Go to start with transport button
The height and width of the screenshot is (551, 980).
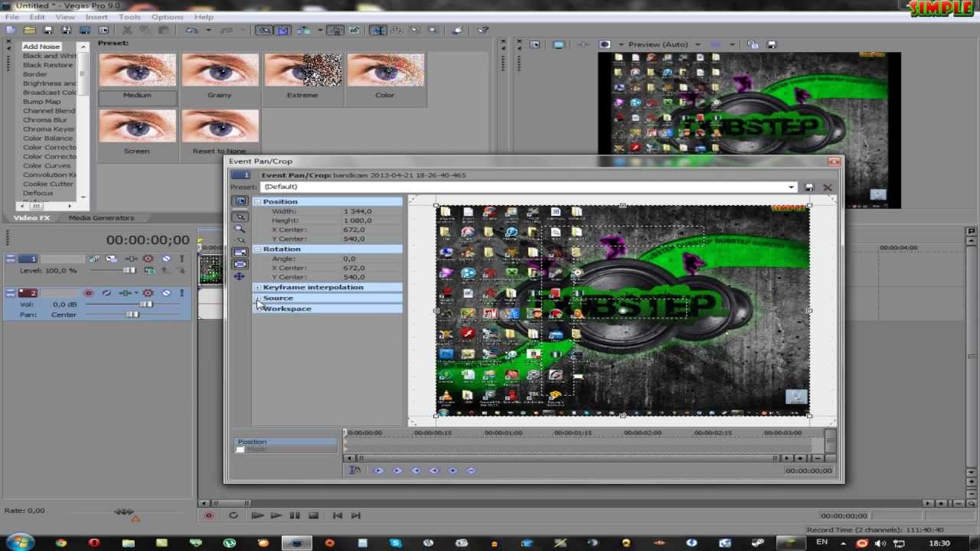coord(337,516)
